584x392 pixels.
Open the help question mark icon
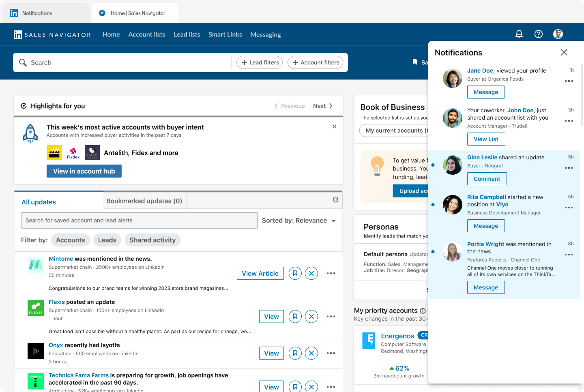pos(539,34)
